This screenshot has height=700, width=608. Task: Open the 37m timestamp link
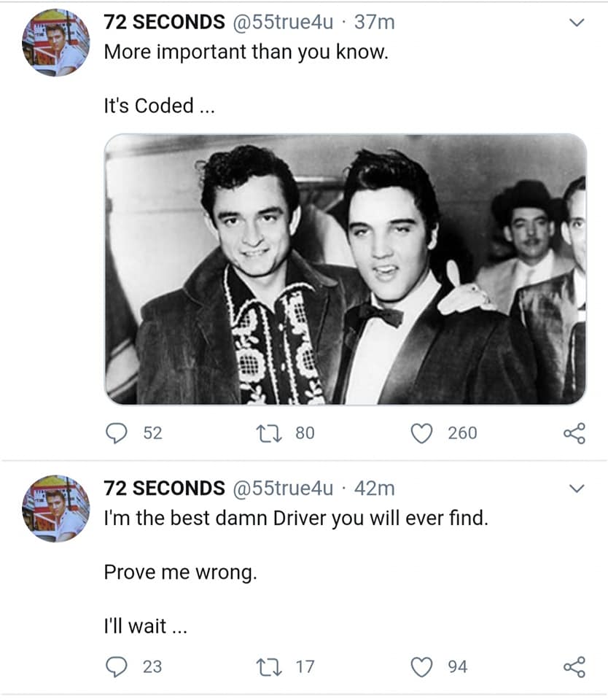tap(375, 23)
